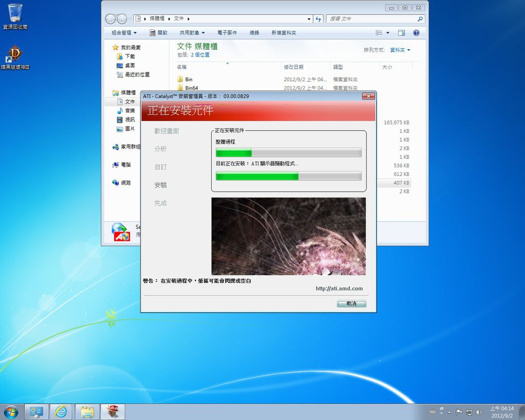Go back in Explorer window
This screenshot has height=420, width=525.
(110, 19)
